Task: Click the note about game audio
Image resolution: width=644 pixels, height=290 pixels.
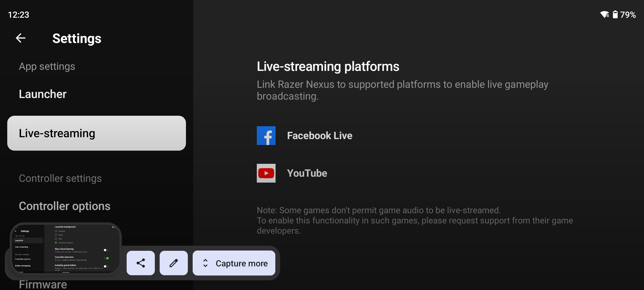Action: [415, 220]
